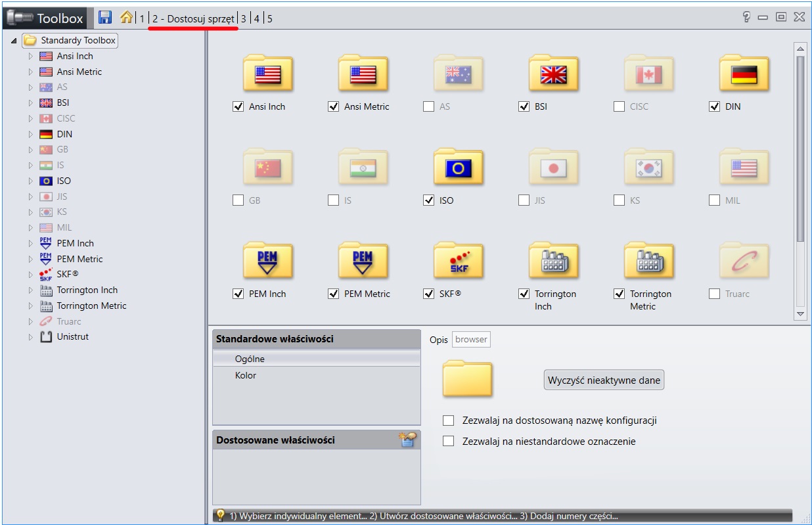Expand the PEM Inch tree node
812x525 pixels.
(x=30, y=243)
